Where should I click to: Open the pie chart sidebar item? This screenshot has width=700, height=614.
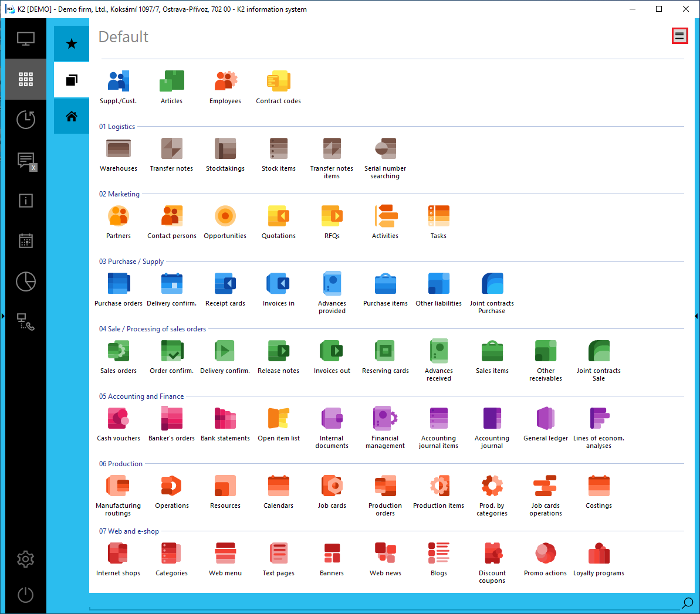pyautogui.click(x=25, y=281)
